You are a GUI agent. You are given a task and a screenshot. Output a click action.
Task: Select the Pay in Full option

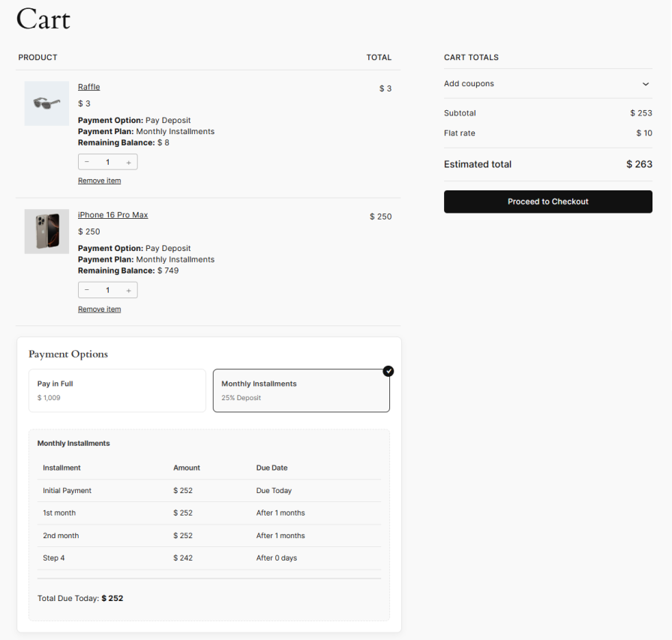pos(117,390)
